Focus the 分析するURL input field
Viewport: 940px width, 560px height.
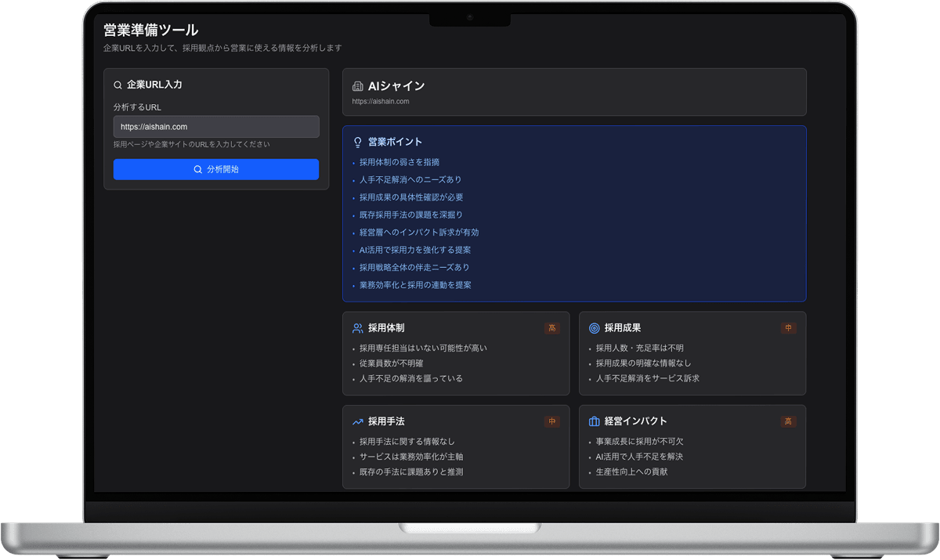216,127
